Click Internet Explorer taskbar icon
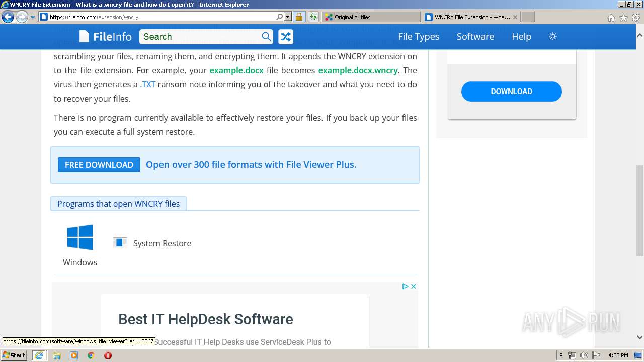 [39, 355]
